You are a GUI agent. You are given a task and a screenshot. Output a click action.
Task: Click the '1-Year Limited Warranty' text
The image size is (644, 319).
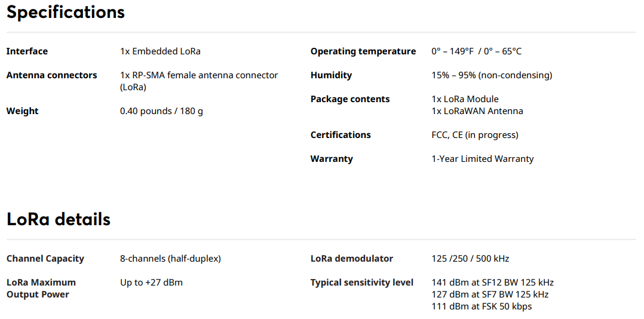point(483,158)
